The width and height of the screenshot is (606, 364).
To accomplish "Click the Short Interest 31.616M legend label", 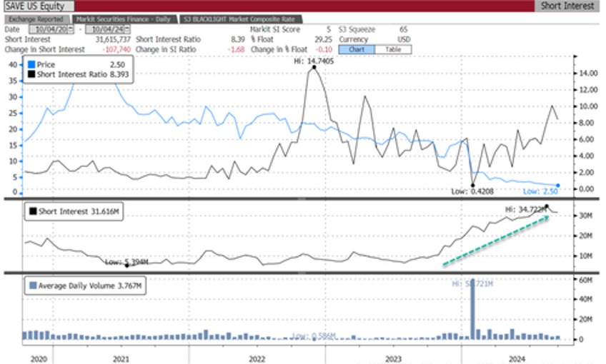I will 79,211.
